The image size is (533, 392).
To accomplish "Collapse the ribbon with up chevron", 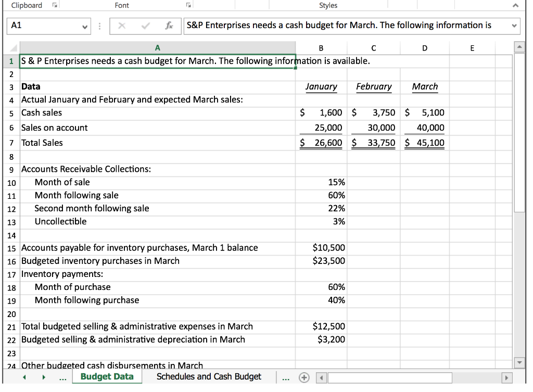I will 516,5.
